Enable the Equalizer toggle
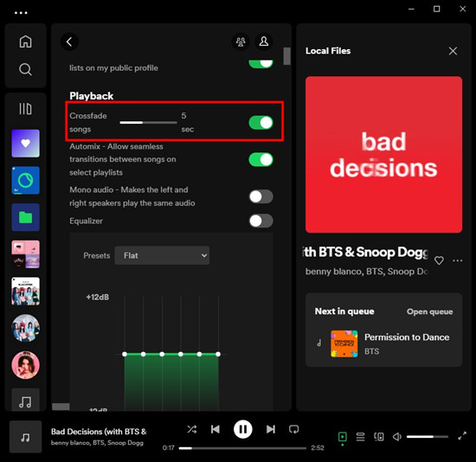 click(x=261, y=221)
